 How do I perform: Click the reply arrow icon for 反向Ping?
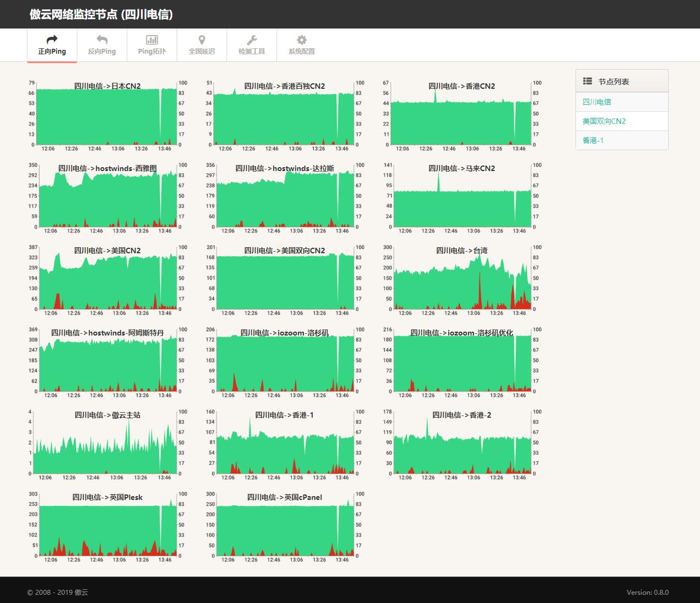click(102, 39)
